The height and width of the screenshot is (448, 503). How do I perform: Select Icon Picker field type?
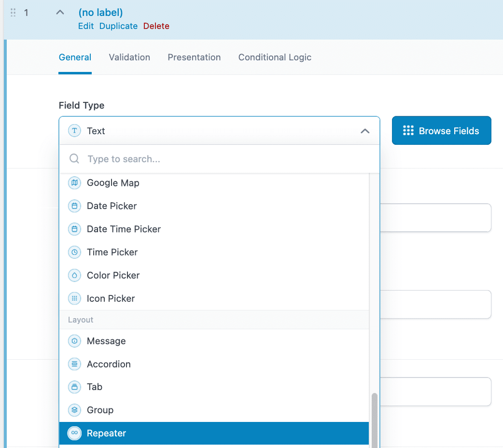coord(214,298)
